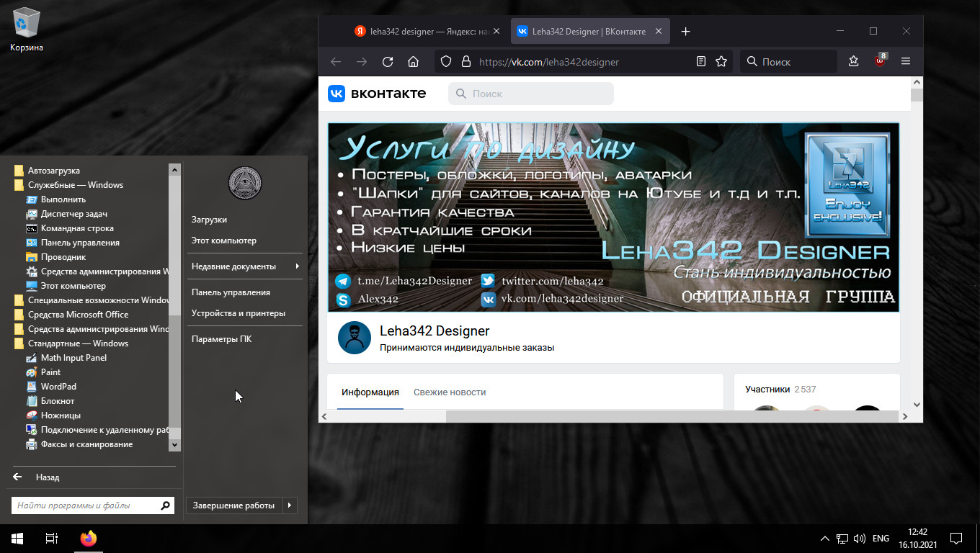Click the ВКонтакте logo
The image size is (980, 553).
(377, 94)
